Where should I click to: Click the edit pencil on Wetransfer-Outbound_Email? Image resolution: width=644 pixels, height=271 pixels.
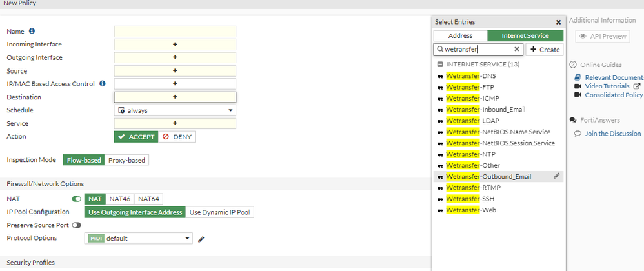(x=557, y=176)
